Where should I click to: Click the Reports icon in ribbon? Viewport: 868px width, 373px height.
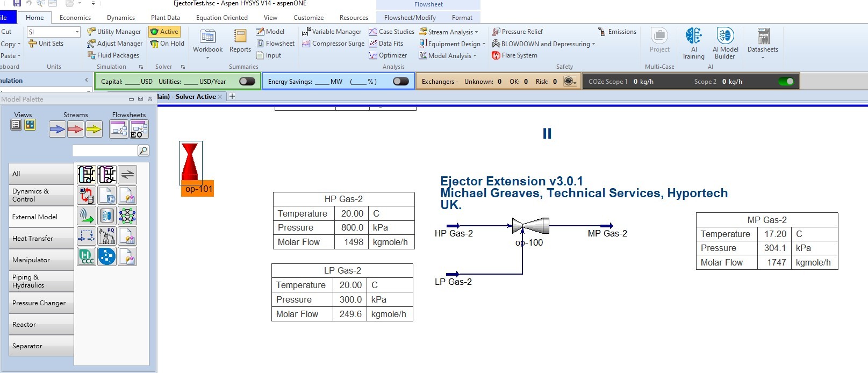240,41
